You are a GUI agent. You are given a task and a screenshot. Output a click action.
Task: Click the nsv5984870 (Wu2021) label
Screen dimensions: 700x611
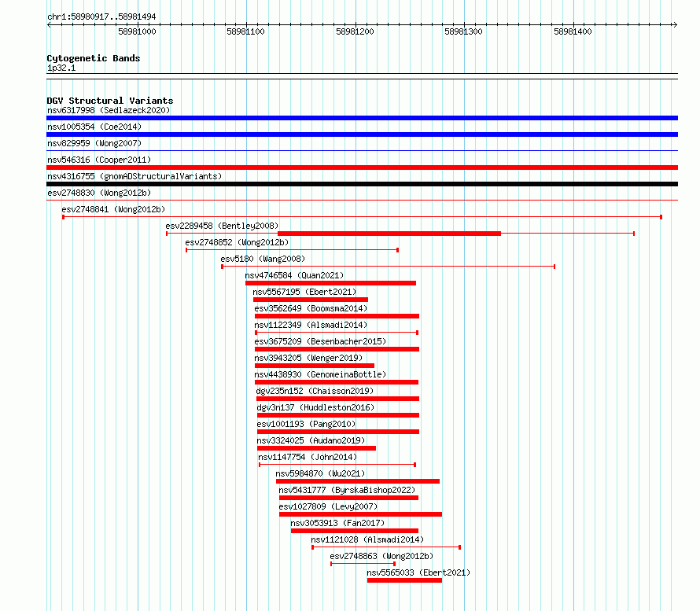pos(320,473)
